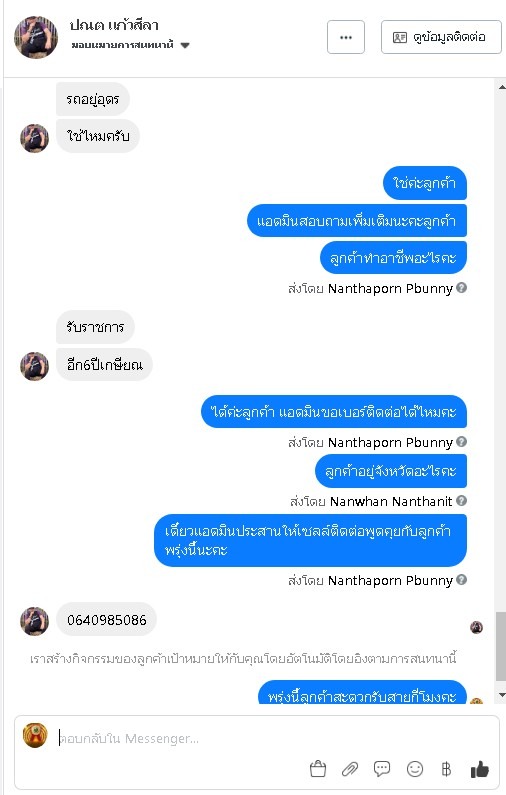
Task: Open the emoji smiley picker
Action: (x=415, y=769)
